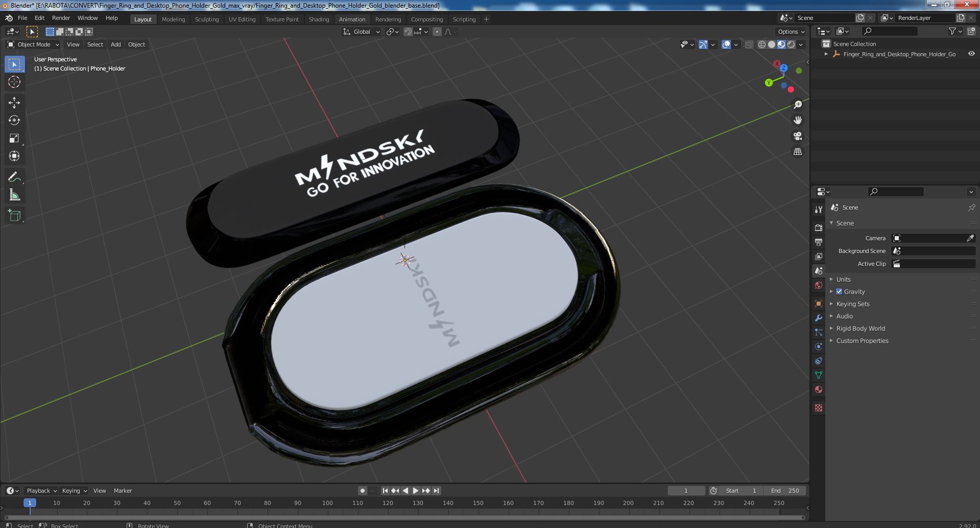Enable the Gravity checkbox
This screenshot has height=528, width=980.
[x=839, y=291]
